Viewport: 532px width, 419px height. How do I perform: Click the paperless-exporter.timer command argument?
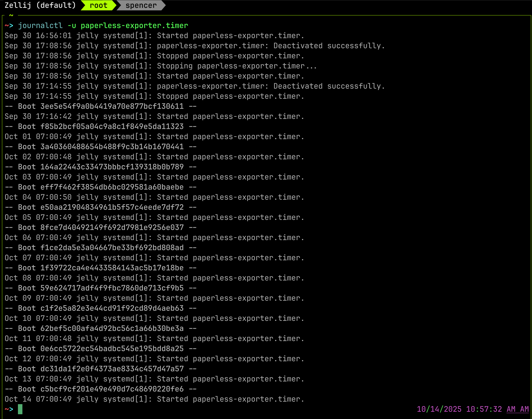(134, 26)
